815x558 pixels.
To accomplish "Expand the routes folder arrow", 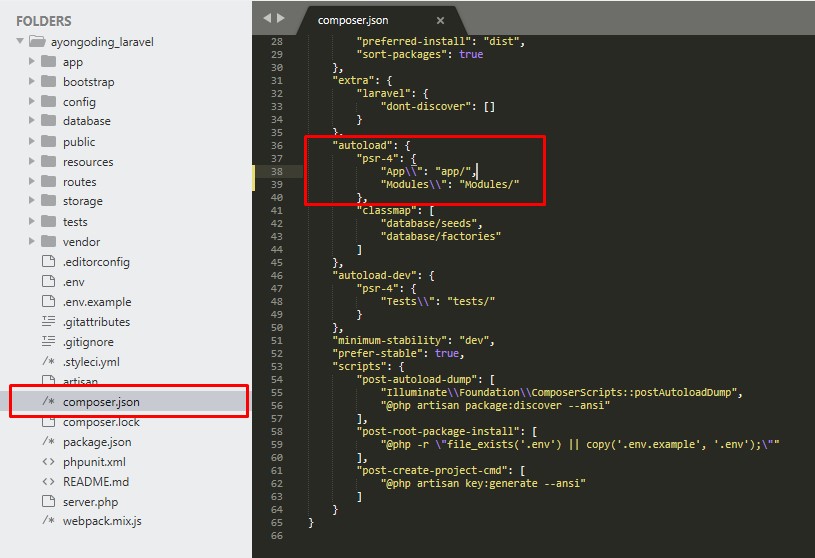I will click(x=31, y=181).
